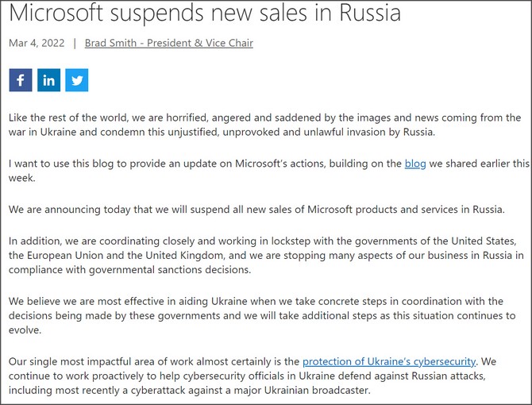The image size is (532, 405).
Task: Click the word 'Russia' in the headline
Action: [x=370, y=12]
